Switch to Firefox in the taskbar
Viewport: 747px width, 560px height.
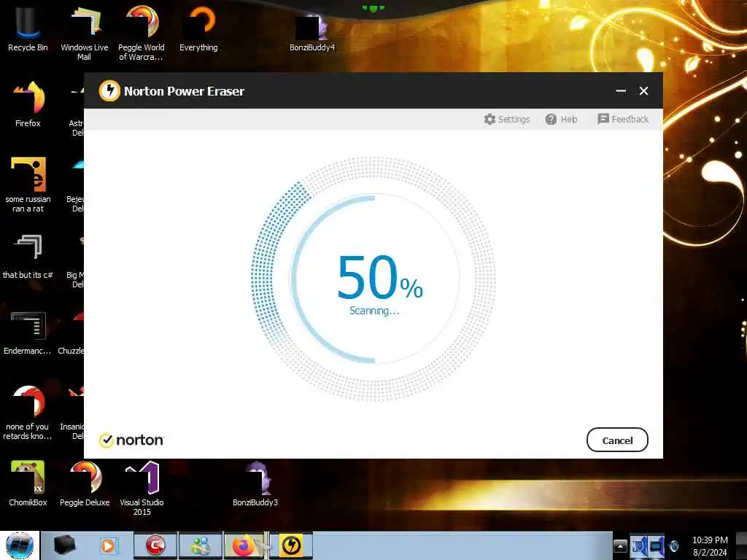pos(245,545)
